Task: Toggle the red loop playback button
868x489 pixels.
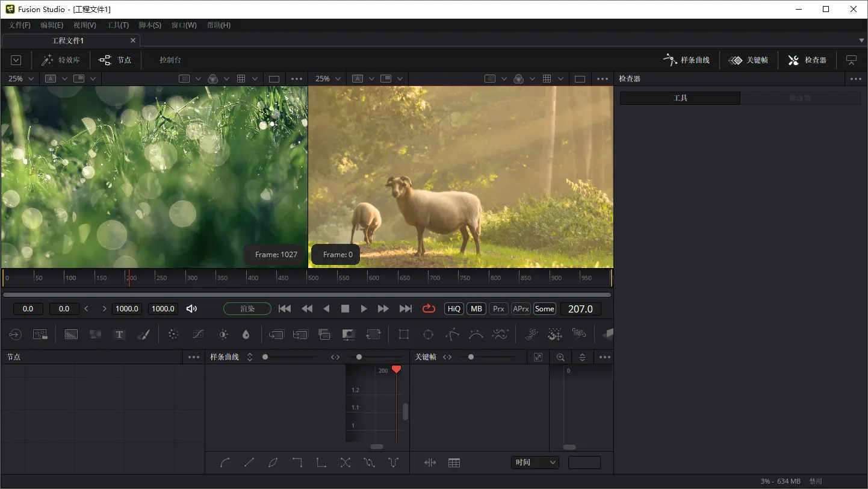Action: tap(429, 309)
